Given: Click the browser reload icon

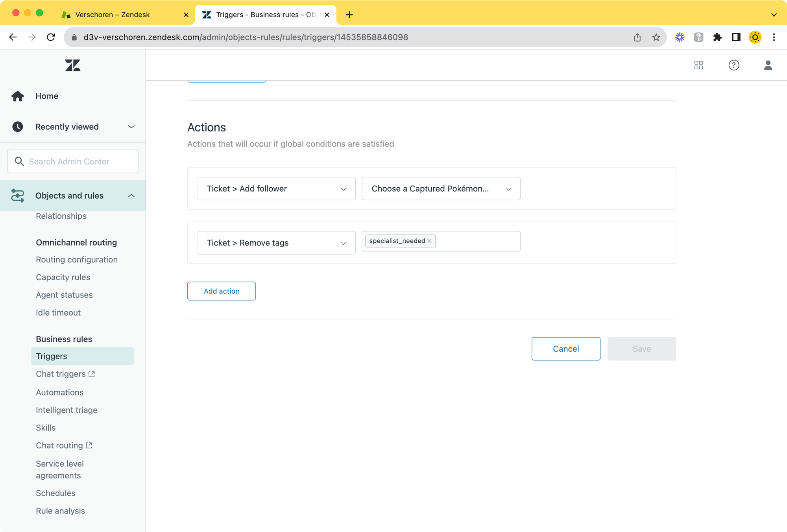Looking at the screenshot, I should 51,37.
